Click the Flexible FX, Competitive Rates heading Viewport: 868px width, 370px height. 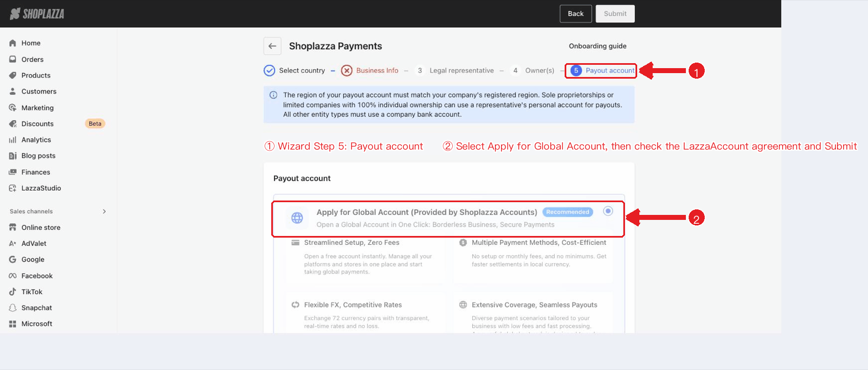tap(353, 305)
